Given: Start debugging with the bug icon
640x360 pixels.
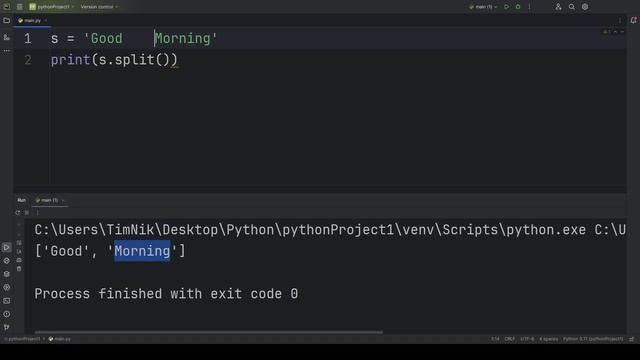Looking at the screenshot, I should pyautogui.click(x=518, y=7).
